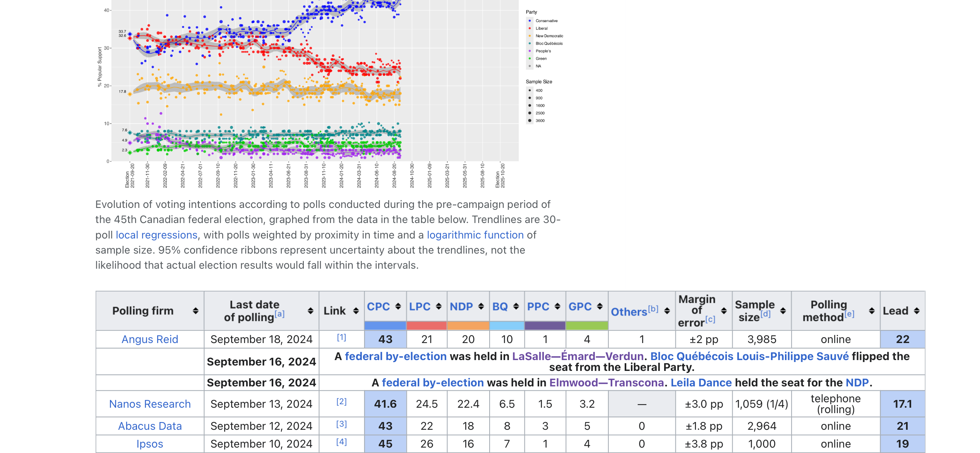980x453 pixels.
Task: Click the Link column sort arrows
Action: [356, 311]
